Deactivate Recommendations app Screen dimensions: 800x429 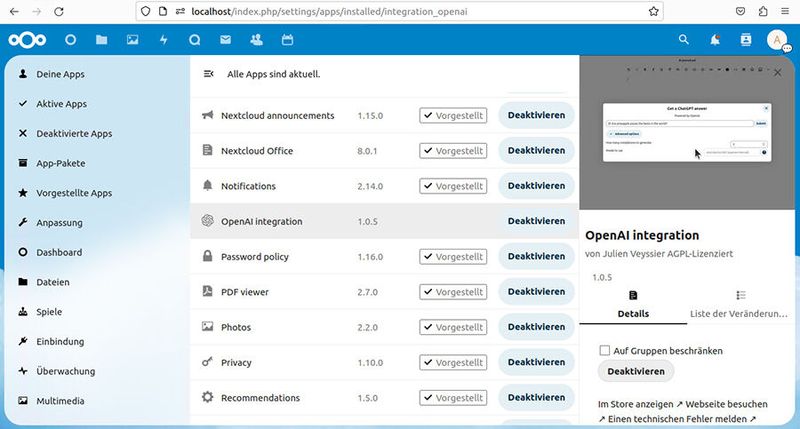536,397
